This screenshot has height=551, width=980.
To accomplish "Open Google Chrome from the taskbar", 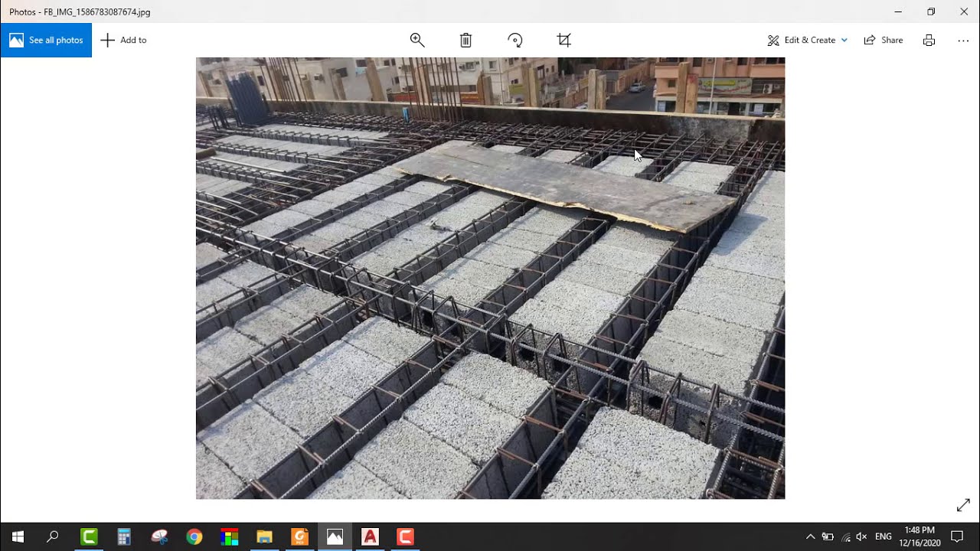I will 194,536.
